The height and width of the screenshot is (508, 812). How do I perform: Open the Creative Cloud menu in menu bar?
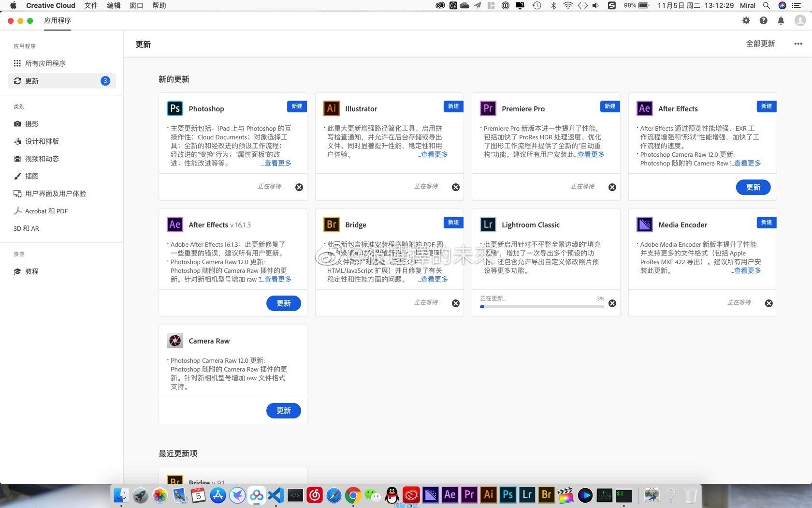pos(51,5)
